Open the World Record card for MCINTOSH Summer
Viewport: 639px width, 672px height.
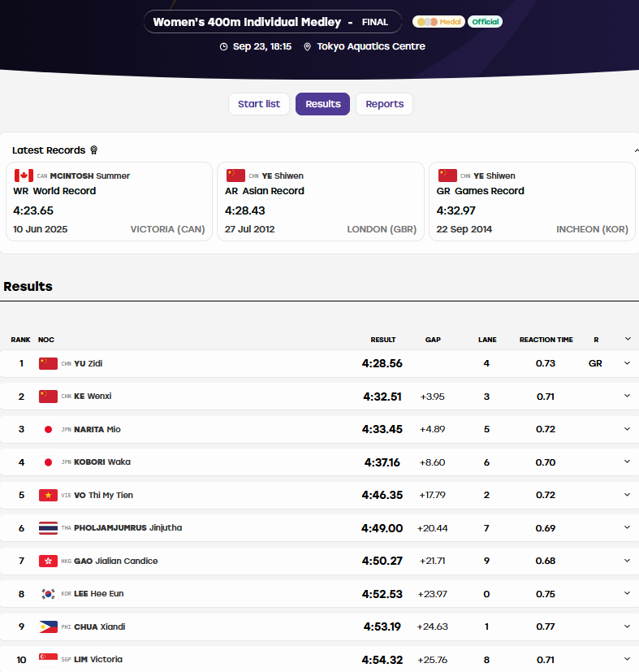pos(110,202)
